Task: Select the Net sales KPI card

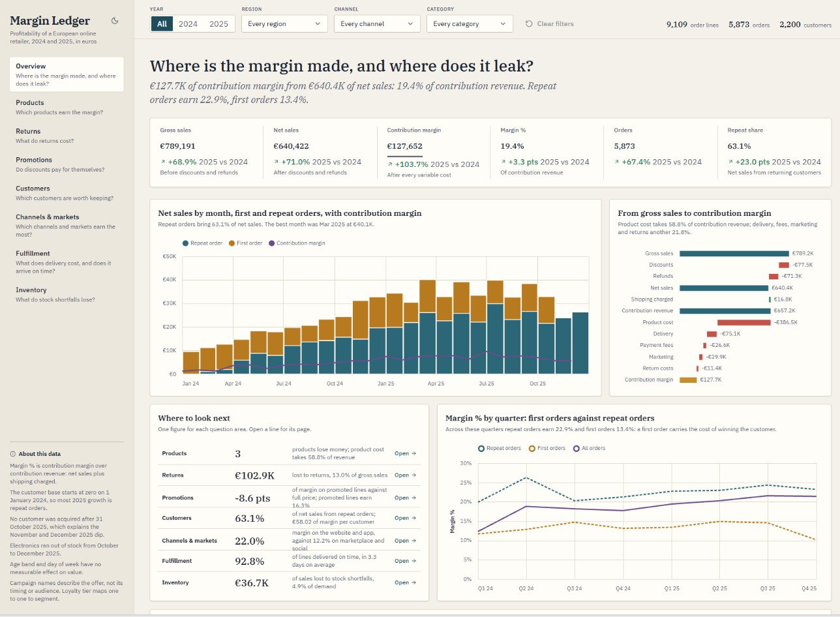Action: coord(321,152)
